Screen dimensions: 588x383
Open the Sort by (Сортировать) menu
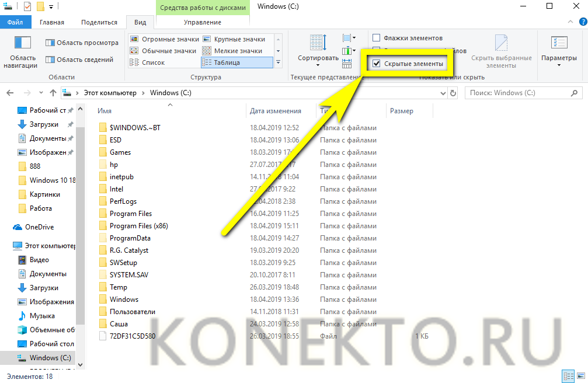(318, 51)
